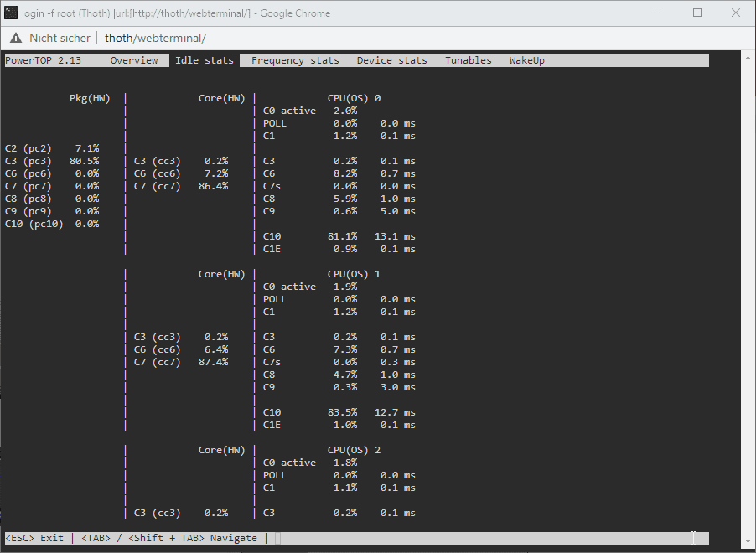Open the Device stats tab
Screen dimensions: 756x553
pos(392,61)
